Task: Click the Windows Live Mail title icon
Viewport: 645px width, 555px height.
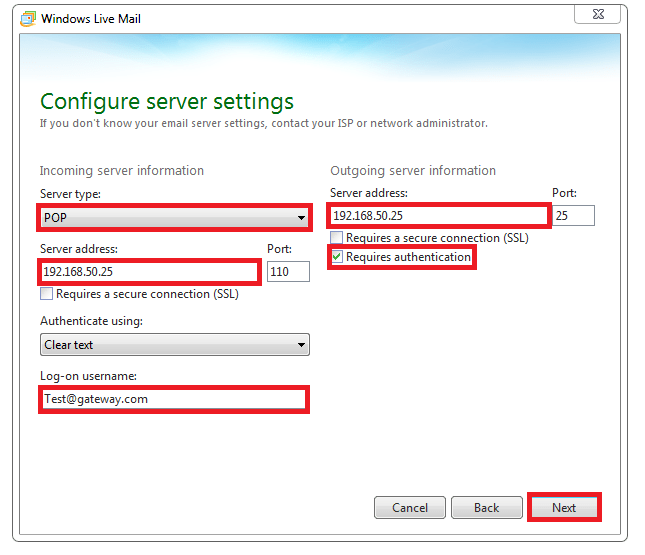Action: [x=28, y=19]
